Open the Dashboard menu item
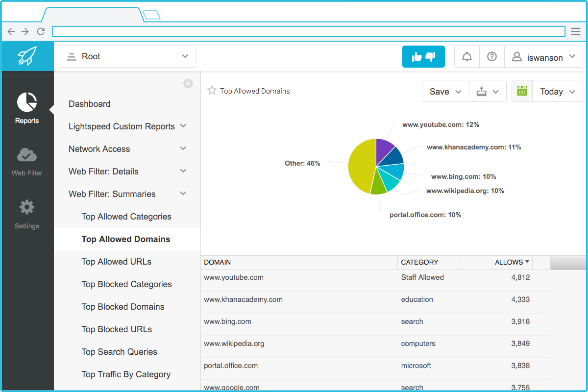The width and height of the screenshot is (588, 392). tap(90, 104)
